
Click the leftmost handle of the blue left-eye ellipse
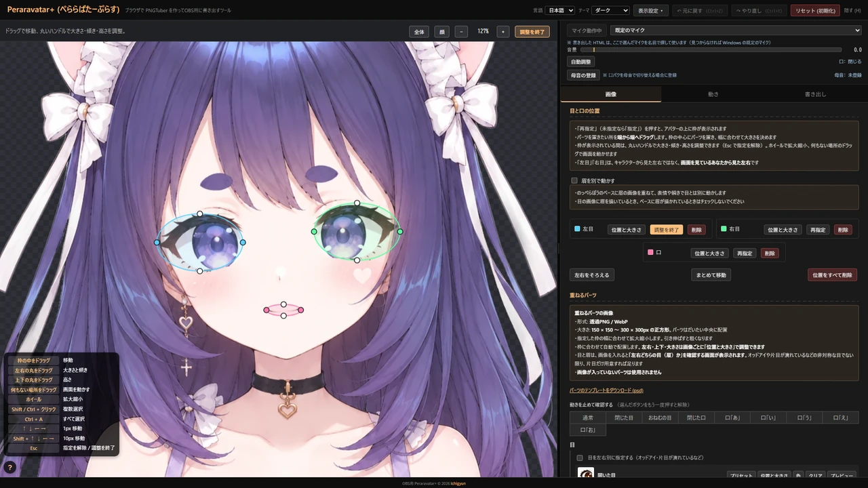coord(157,242)
